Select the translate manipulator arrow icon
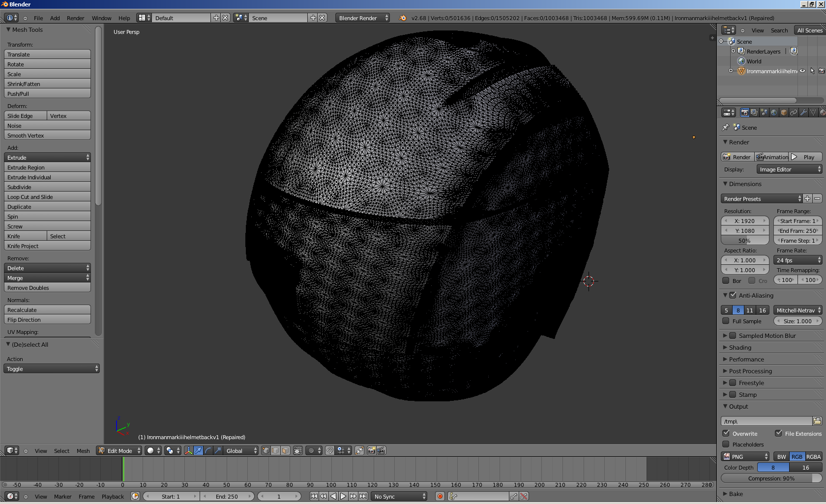This screenshot has width=826, height=504. coord(198,450)
